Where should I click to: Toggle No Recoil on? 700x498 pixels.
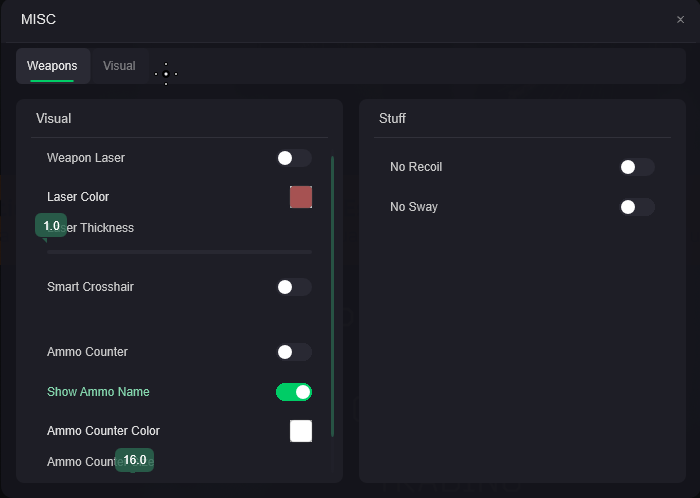[x=637, y=167]
